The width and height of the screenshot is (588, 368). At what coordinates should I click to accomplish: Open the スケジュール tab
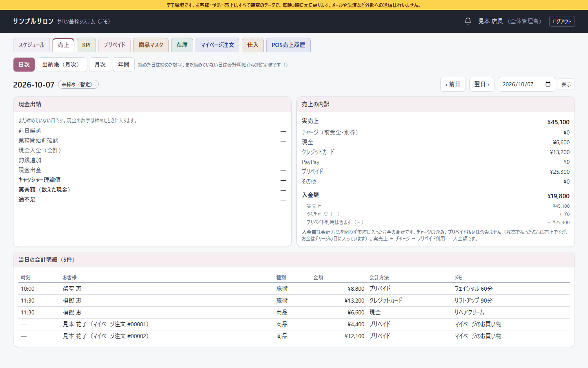tap(31, 45)
